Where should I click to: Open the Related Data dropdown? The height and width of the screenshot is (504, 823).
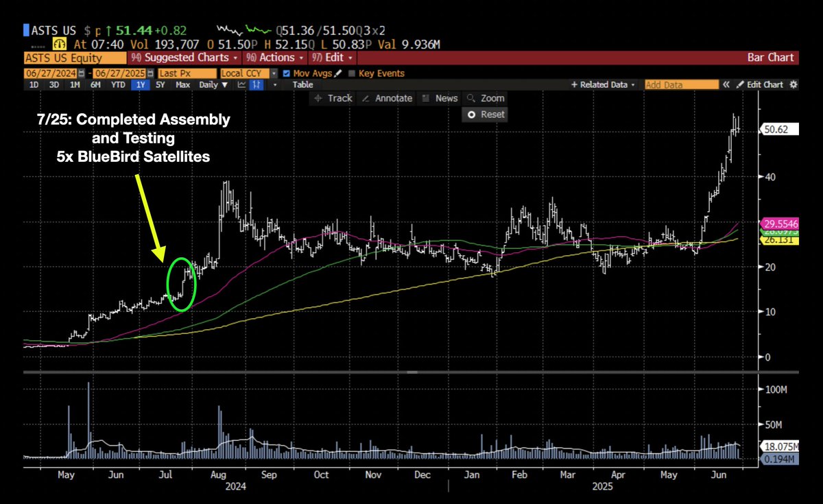603,85
